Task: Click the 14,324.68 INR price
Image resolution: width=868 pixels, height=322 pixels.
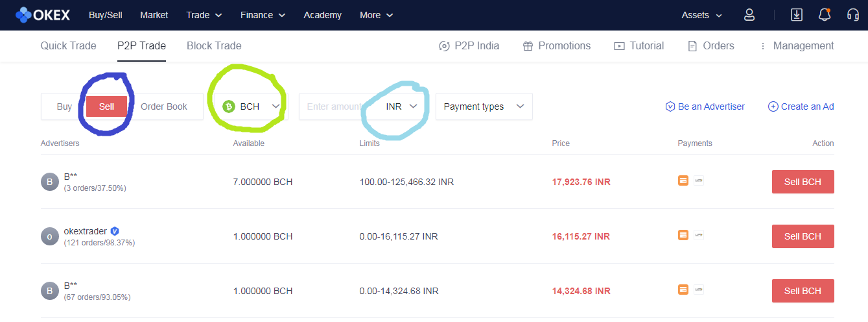Action: point(581,291)
